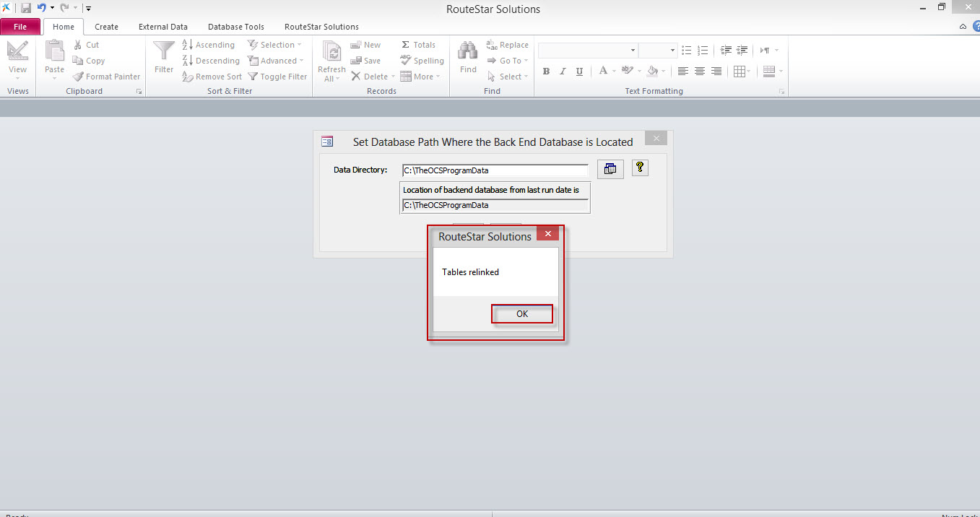Click the last run date location field
The width and height of the screenshot is (980, 517).
point(495,205)
